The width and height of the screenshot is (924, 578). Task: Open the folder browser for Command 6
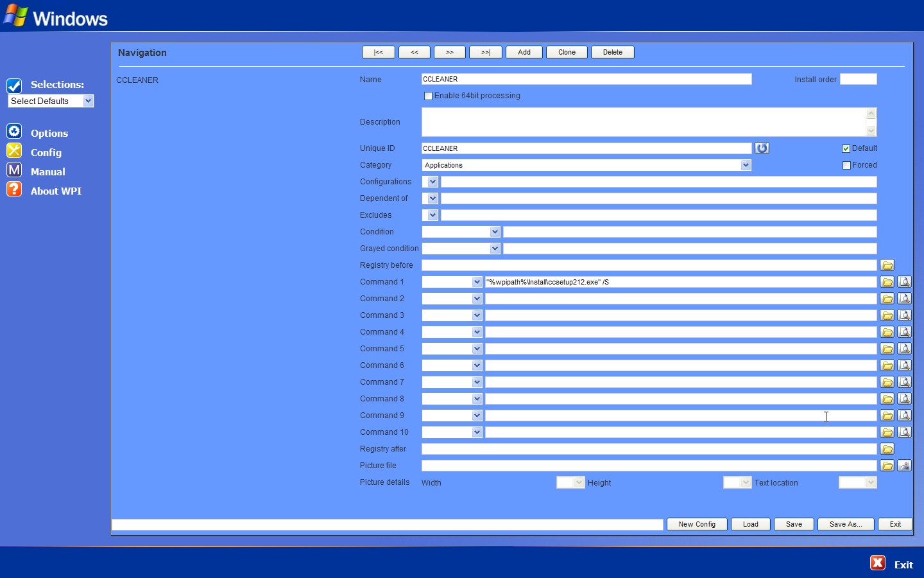pos(887,365)
